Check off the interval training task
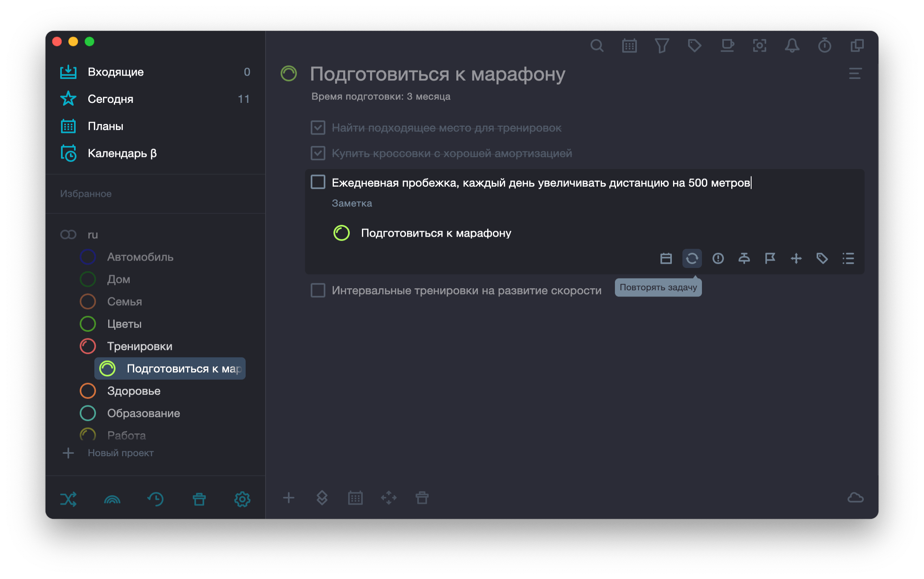The image size is (924, 579). tap(318, 290)
